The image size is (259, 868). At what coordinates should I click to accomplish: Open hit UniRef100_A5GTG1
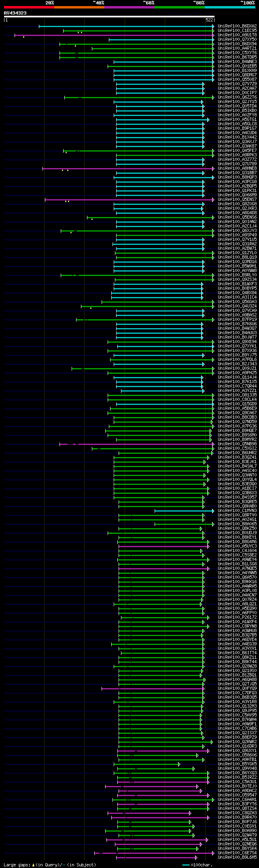pyautogui.click(x=237, y=120)
